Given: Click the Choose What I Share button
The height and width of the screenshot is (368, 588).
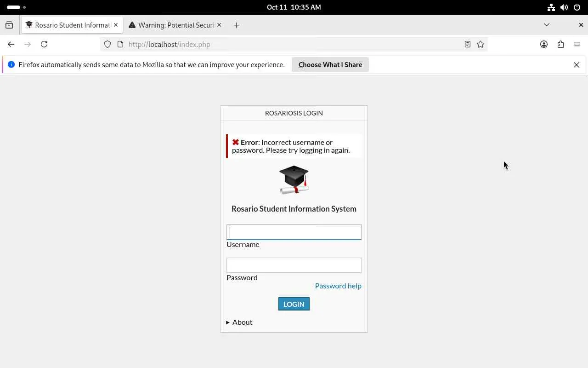Looking at the screenshot, I should 330,65.
